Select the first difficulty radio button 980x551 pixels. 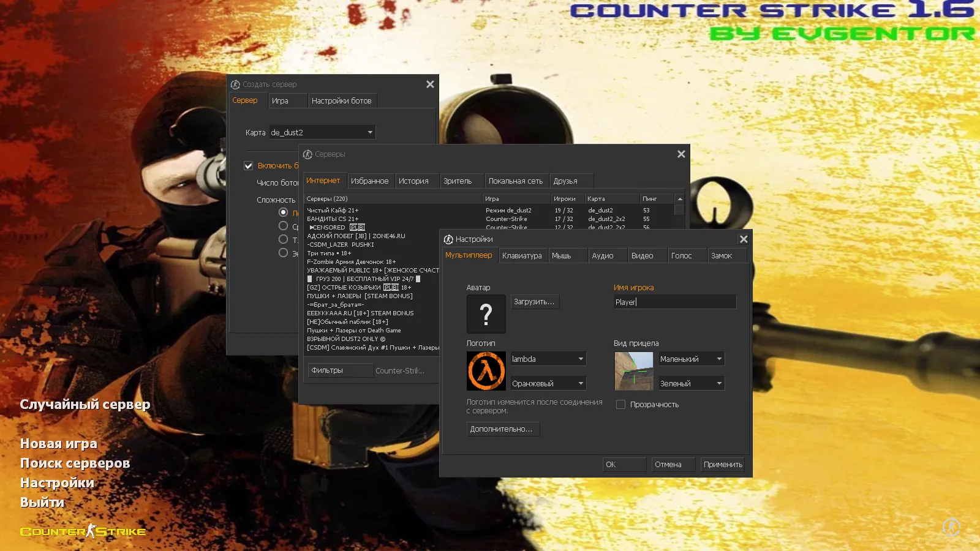point(283,212)
